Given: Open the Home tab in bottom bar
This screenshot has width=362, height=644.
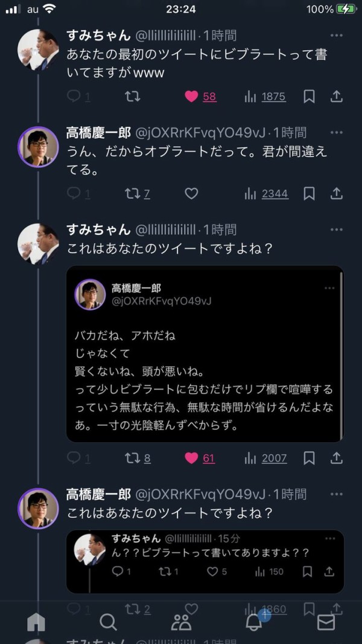Looking at the screenshot, I should point(36,622).
